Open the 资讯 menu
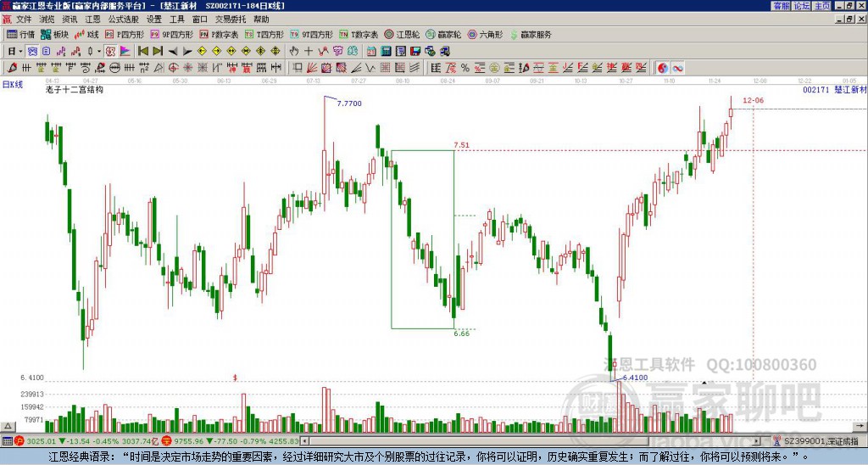Image resolution: width=868 pixels, height=465 pixels. pos(70,20)
